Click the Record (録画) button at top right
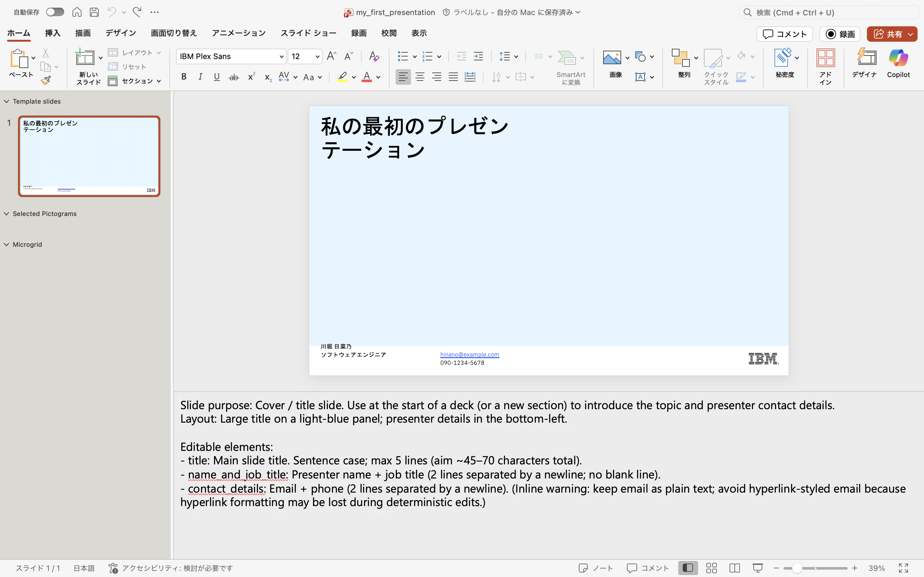 pos(840,34)
